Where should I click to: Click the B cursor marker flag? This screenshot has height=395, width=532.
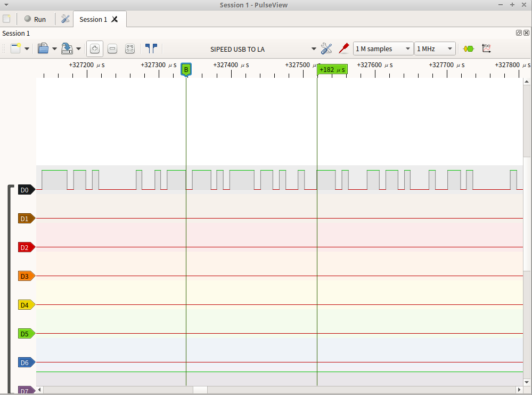(x=186, y=69)
